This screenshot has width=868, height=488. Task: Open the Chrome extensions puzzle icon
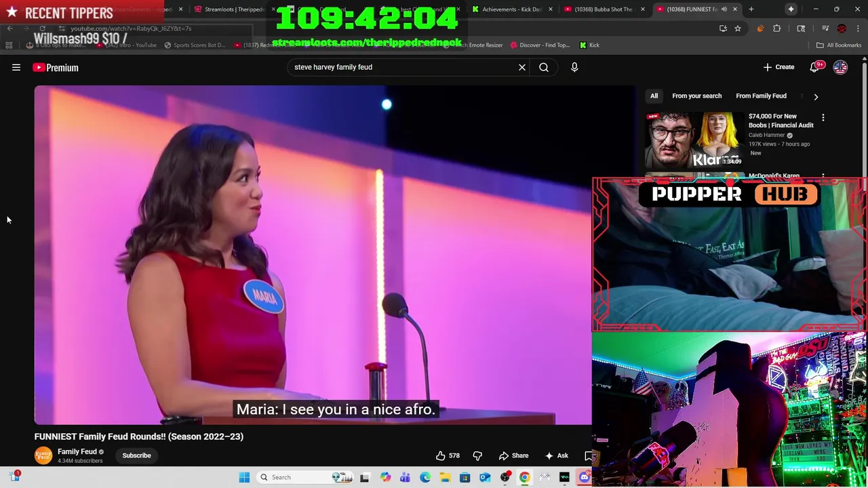click(x=777, y=28)
